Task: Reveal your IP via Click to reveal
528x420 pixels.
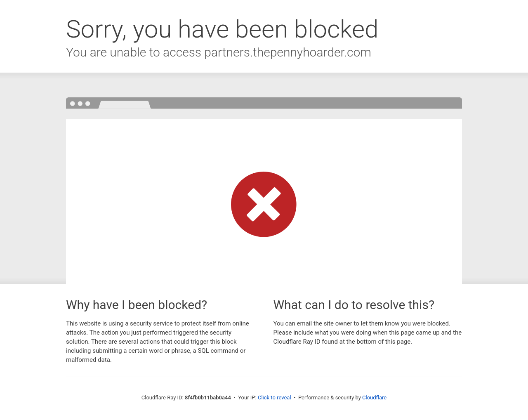Action: click(274, 398)
